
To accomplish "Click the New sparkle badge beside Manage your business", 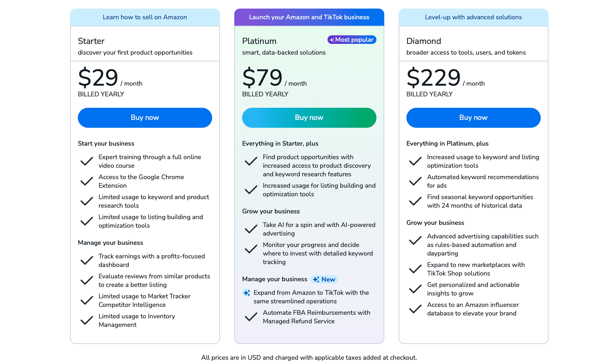I will [x=324, y=279].
